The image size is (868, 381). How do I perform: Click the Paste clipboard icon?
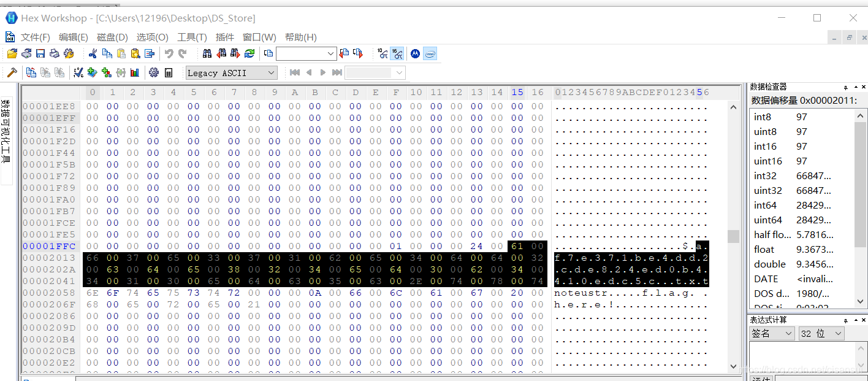click(x=121, y=53)
